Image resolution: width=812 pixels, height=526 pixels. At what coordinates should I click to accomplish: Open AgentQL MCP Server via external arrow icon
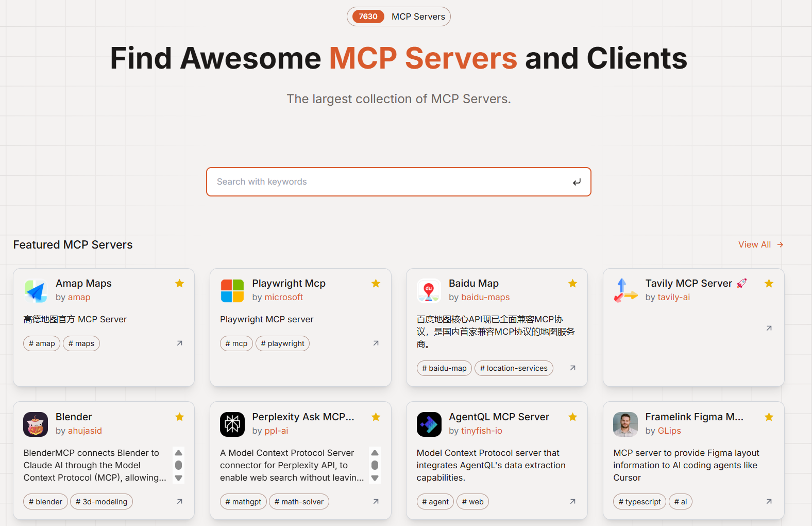572,501
